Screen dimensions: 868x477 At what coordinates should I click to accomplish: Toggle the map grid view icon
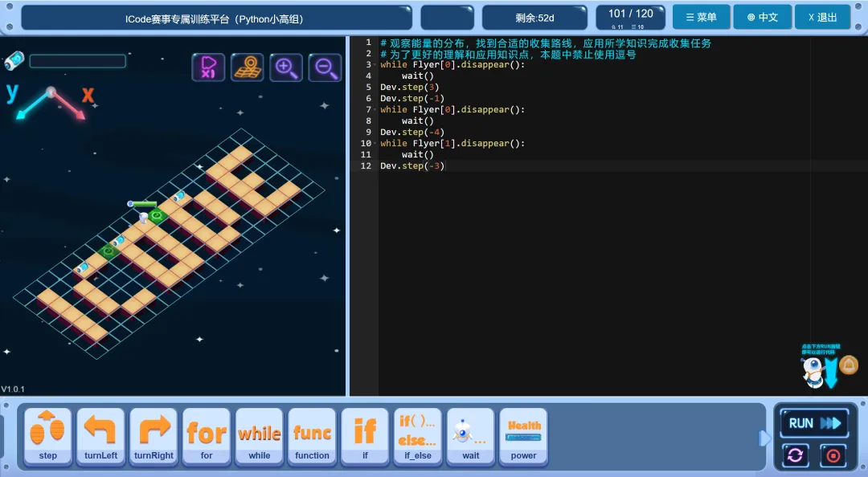pyautogui.click(x=247, y=67)
